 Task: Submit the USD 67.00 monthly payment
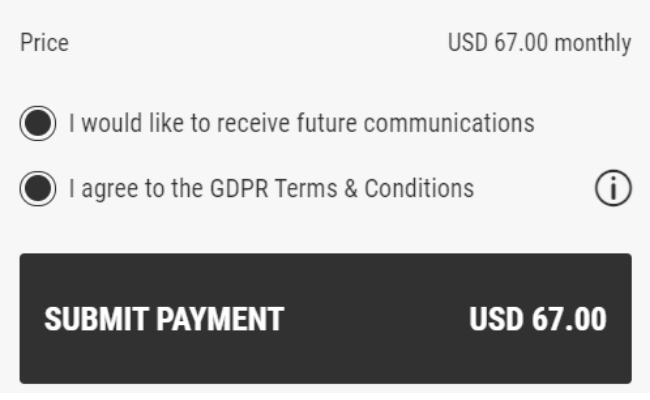325,318
